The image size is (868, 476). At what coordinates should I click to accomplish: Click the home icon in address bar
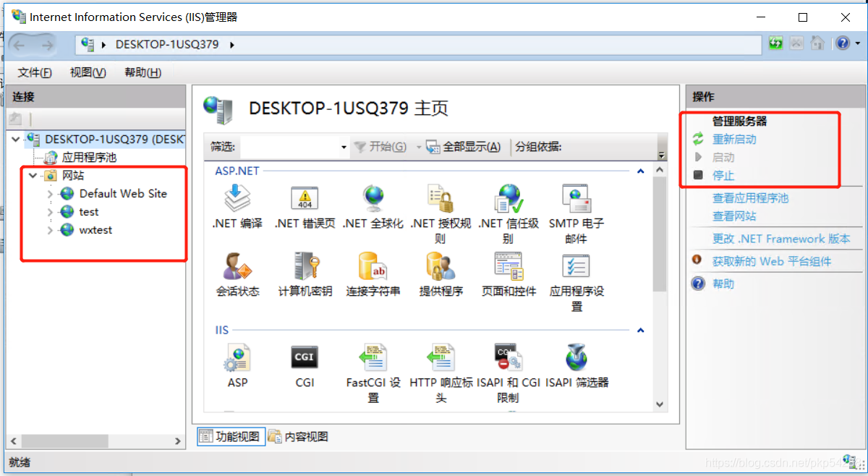pyautogui.click(x=817, y=43)
